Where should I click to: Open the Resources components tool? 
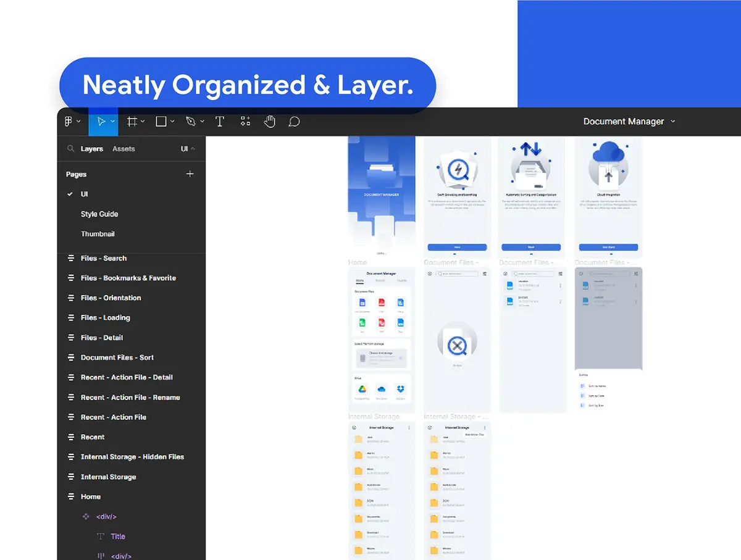click(x=246, y=122)
